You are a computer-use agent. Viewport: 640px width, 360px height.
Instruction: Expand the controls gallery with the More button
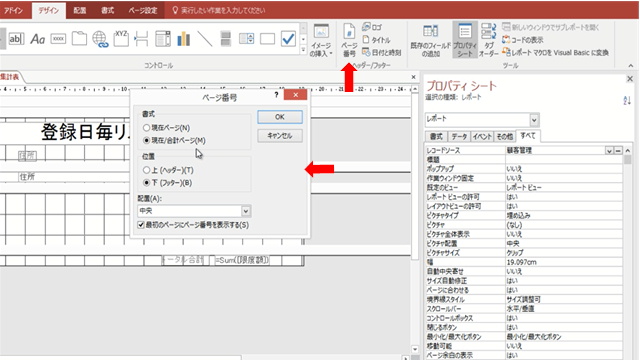pyautogui.click(x=303, y=50)
